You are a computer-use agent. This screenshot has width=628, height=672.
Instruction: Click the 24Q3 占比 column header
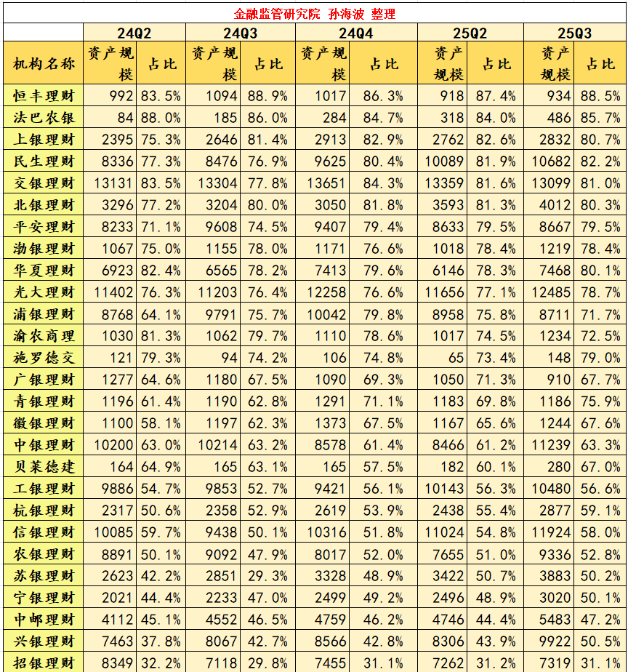coord(267,63)
